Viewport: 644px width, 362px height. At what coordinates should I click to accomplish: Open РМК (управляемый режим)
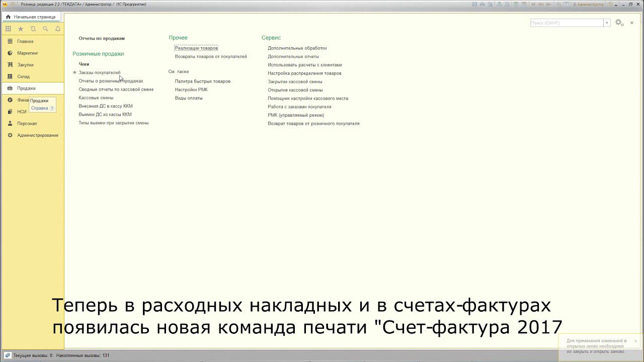(x=296, y=115)
